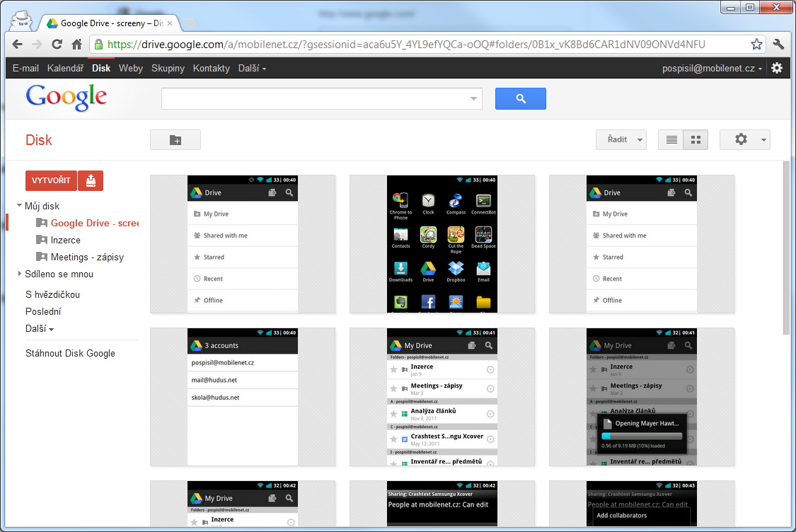
Task: Switch to grid view
Action: pos(696,139)
